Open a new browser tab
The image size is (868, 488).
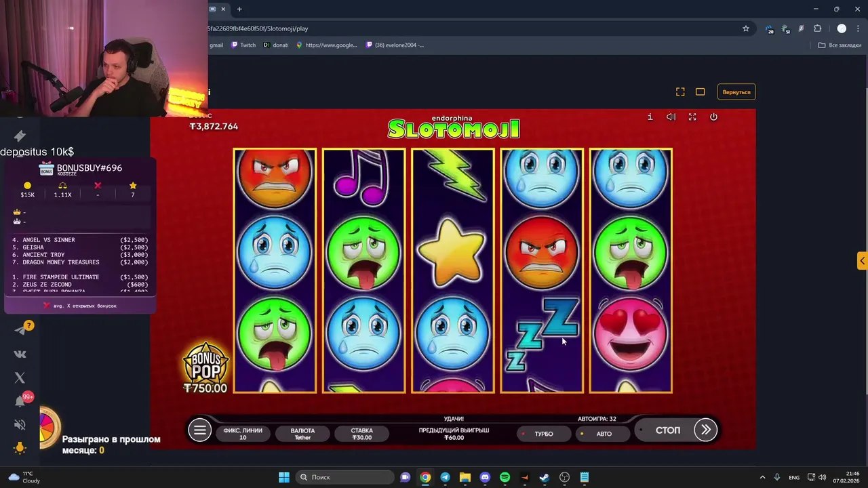click(x=239, y=9)
